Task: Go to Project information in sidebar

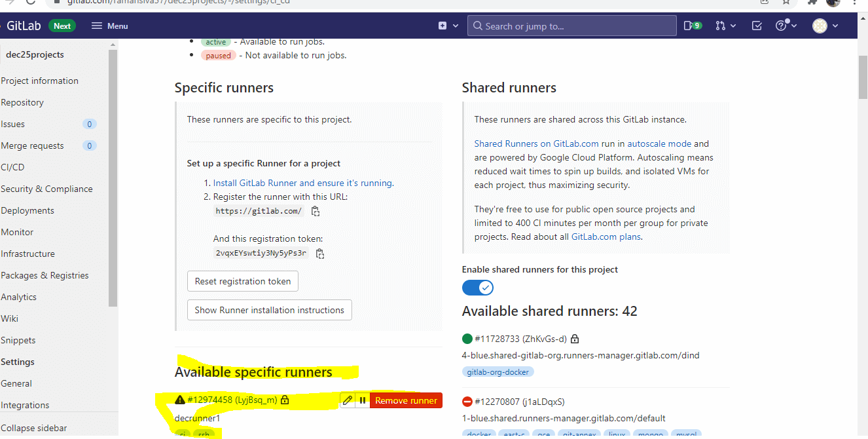Action: 40,81
